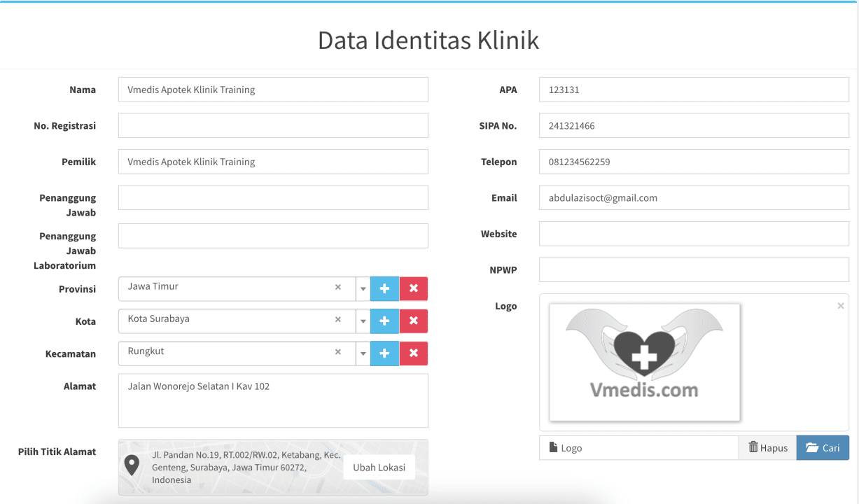Click the Data Identitas Klinik heading
Viewport: 859px width, 504px height.
428,40
